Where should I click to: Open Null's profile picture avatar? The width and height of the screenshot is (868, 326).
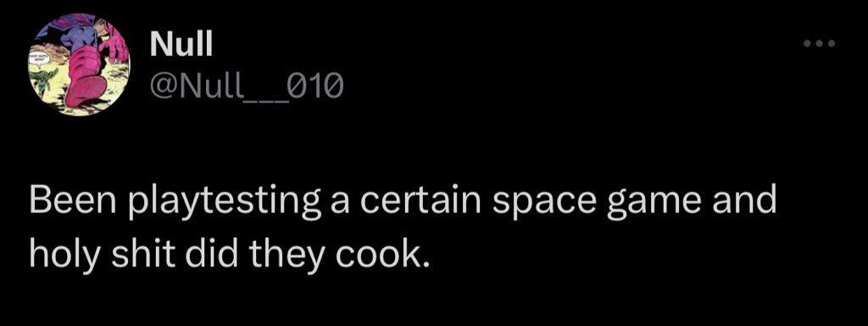(x=78, y=65)
